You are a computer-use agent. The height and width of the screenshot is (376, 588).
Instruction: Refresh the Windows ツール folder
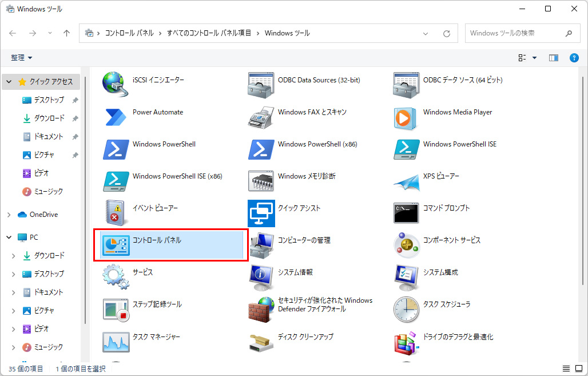447,33
